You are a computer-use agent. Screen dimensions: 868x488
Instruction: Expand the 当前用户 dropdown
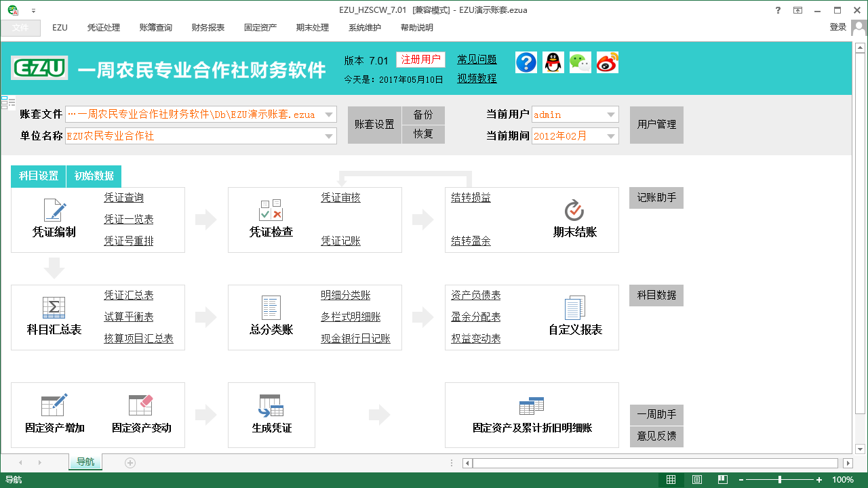(x=611, y=115)
